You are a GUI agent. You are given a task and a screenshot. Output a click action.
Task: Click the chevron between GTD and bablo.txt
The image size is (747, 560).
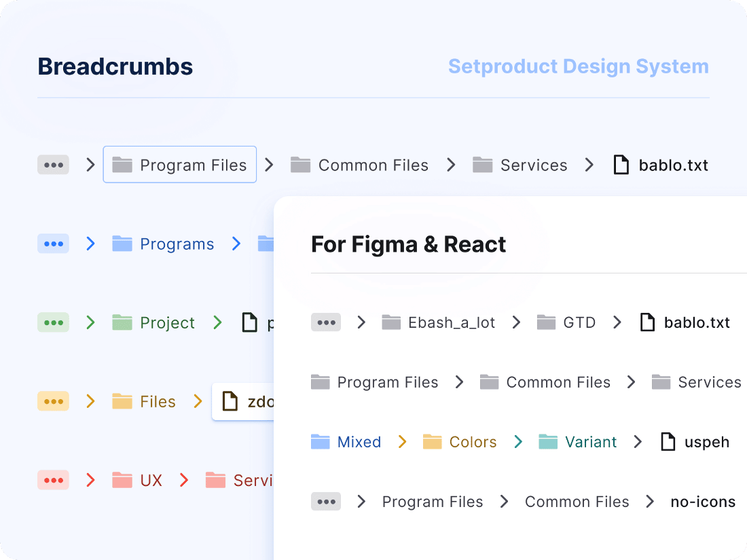tap(617, 322)
